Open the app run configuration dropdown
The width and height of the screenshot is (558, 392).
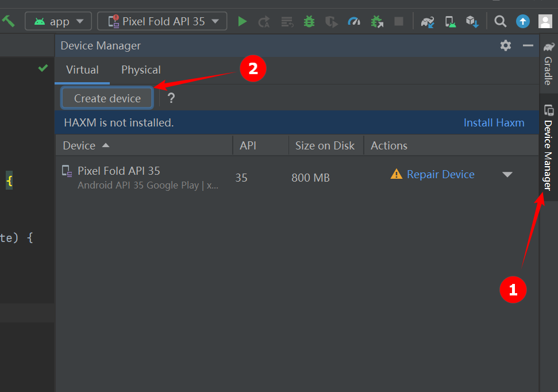pyautogui.click(x=59, y=21)
